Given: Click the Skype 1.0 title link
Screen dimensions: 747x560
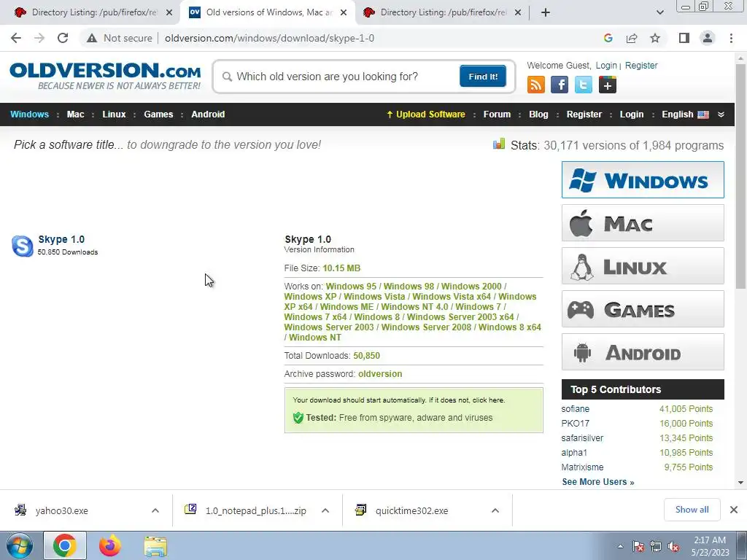Looking at the screenshot, I should pos(61,239).
